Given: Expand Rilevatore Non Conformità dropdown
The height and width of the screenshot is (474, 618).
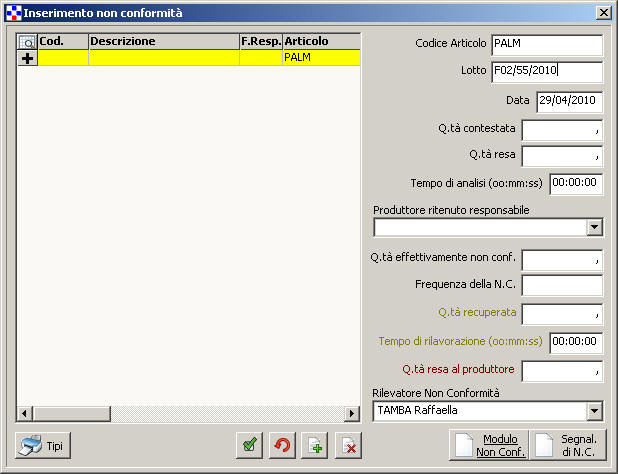Looking at the screenshot, I should [595, 411].
